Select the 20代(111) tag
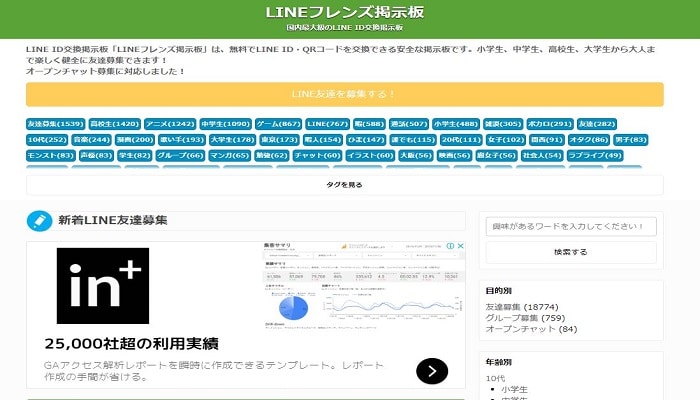The height and width of the screenshot is (400, 700). tap(461, 140)
